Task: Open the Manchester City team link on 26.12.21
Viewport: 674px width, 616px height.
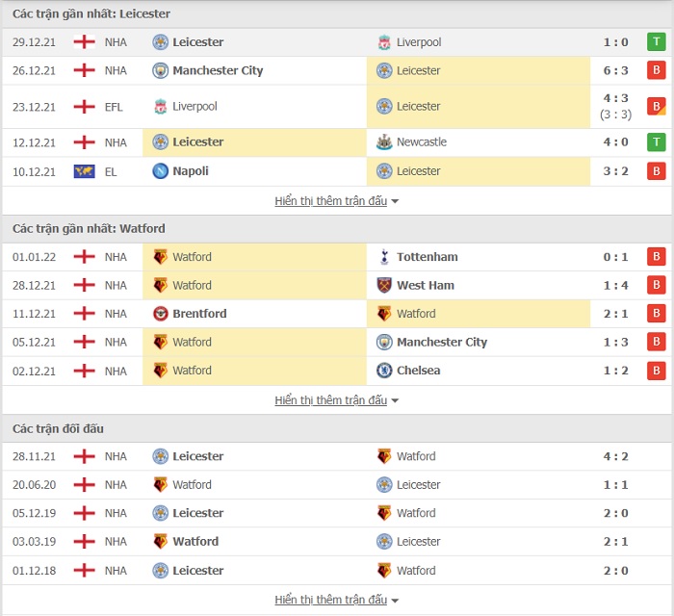Action: (x=218, y=70)
